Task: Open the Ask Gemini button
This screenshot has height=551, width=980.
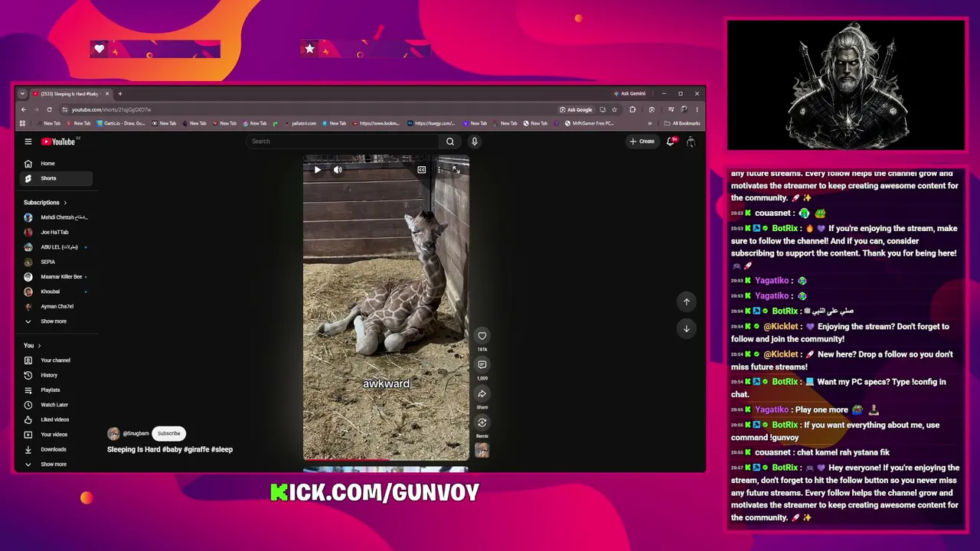Action: point(629,93)
